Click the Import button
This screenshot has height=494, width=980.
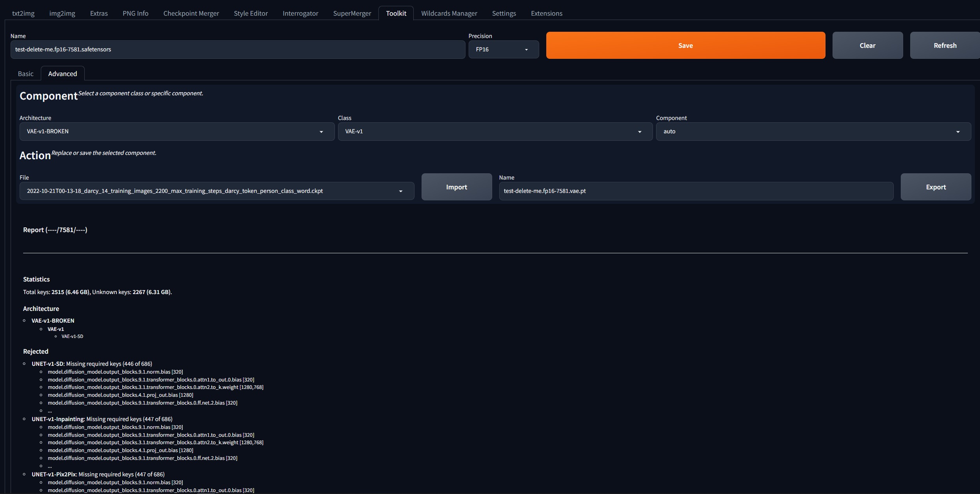pos(456,187)
